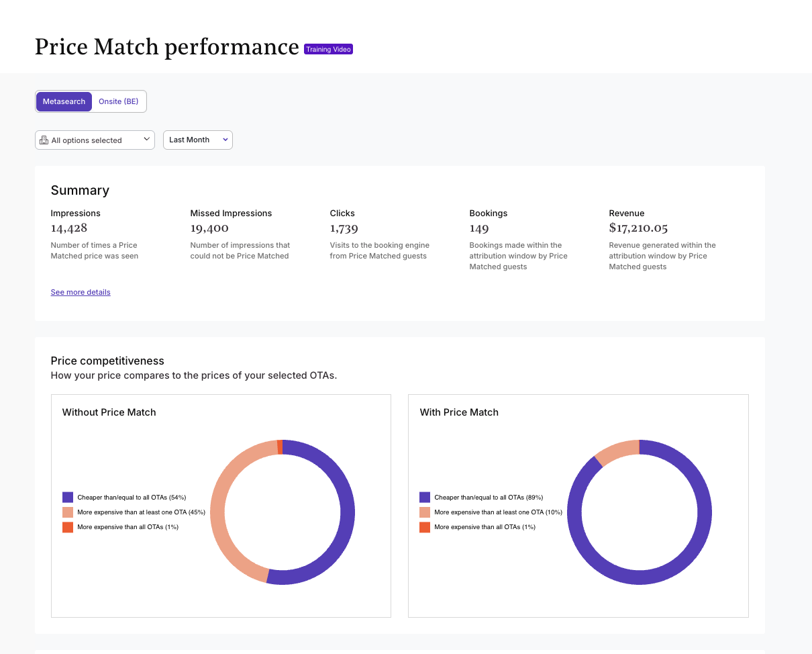Click salmon legend swatch in Without Price Match
This screenshot has height=654, width=812.
(x=68, y=512)
